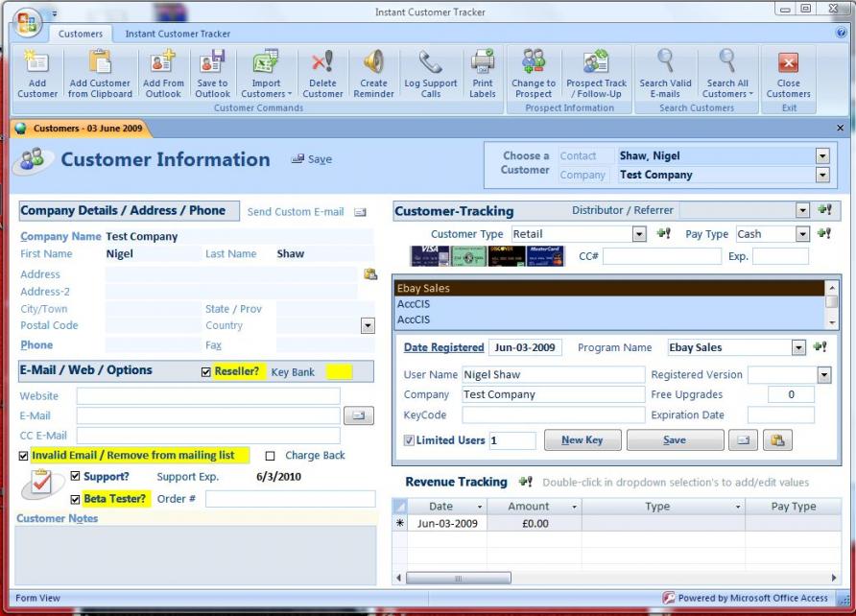Toggle the Limited Users checkbox
This screenshot has width=856, height=616.
pos(409,440)
